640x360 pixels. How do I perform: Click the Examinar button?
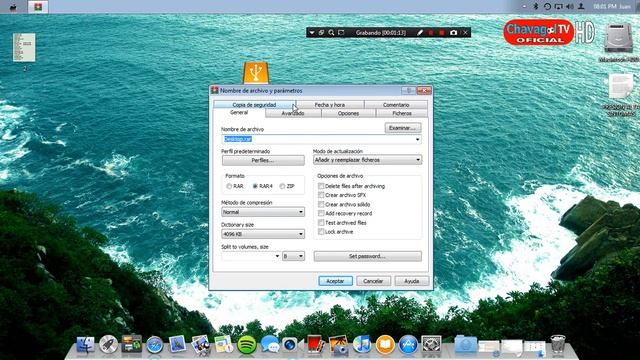[402, 128]
